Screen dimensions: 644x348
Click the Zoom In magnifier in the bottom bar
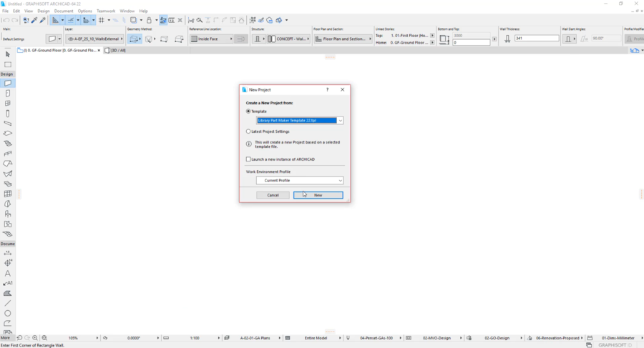(x=35, y=338)
